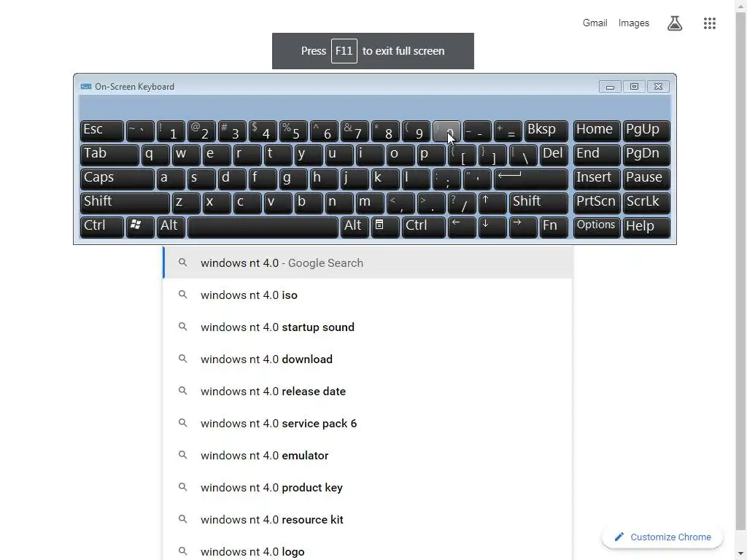Click the right arrow key on keyboard

point(522,227)
